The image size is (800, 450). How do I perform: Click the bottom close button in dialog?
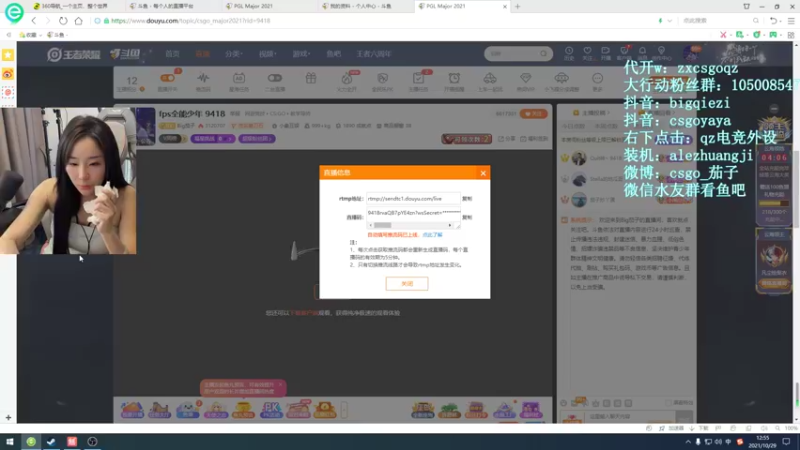pos(407,284)
